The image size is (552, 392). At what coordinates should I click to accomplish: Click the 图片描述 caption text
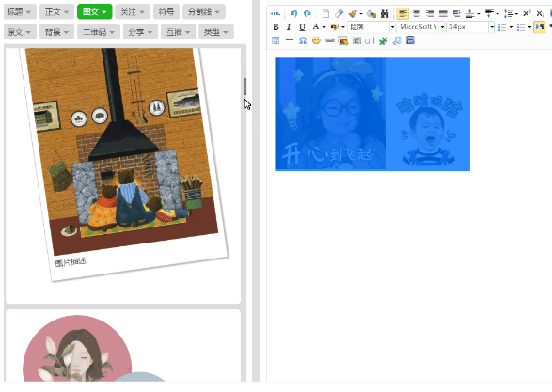tap(71, 261)
